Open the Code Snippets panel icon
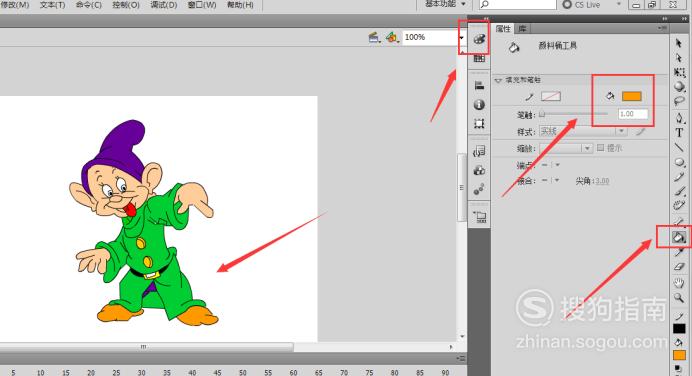The width and height of the screenshot is (692, 376). tap(479, 151)
